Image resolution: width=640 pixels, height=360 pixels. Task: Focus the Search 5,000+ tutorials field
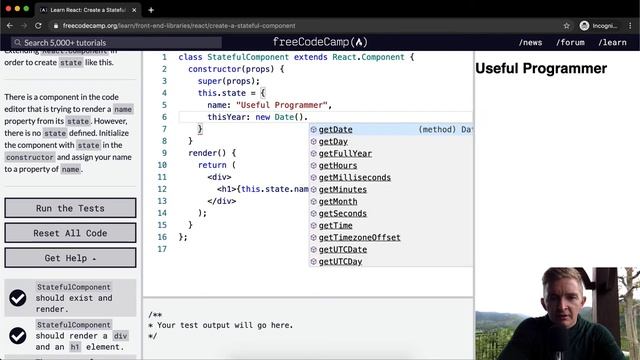[x=116, y=42]
